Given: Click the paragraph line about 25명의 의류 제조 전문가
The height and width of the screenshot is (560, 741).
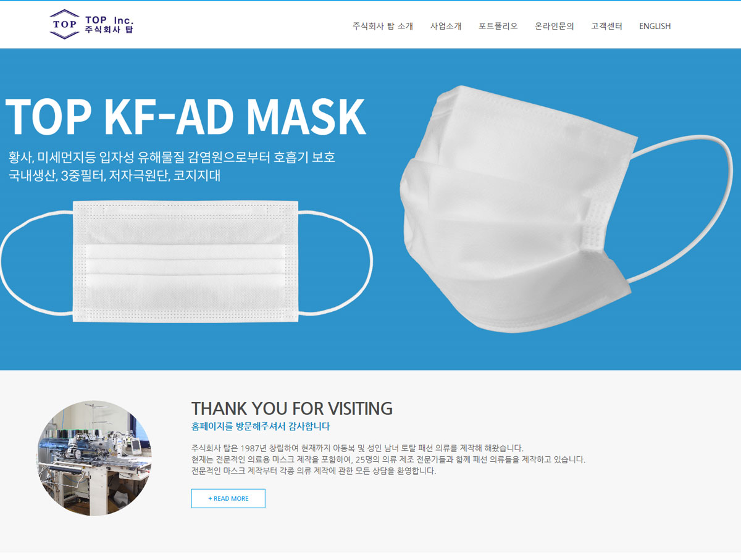Looking at the screenshot, I should [388, 459].
